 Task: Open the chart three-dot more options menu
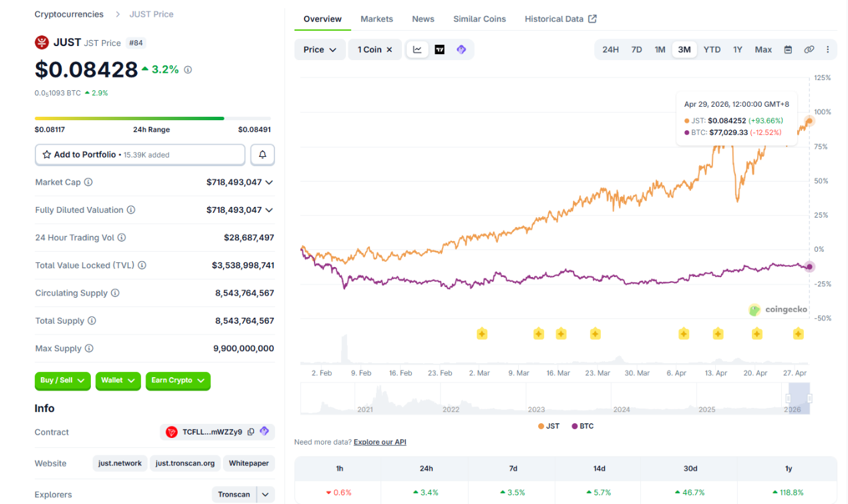pos(828,49)
